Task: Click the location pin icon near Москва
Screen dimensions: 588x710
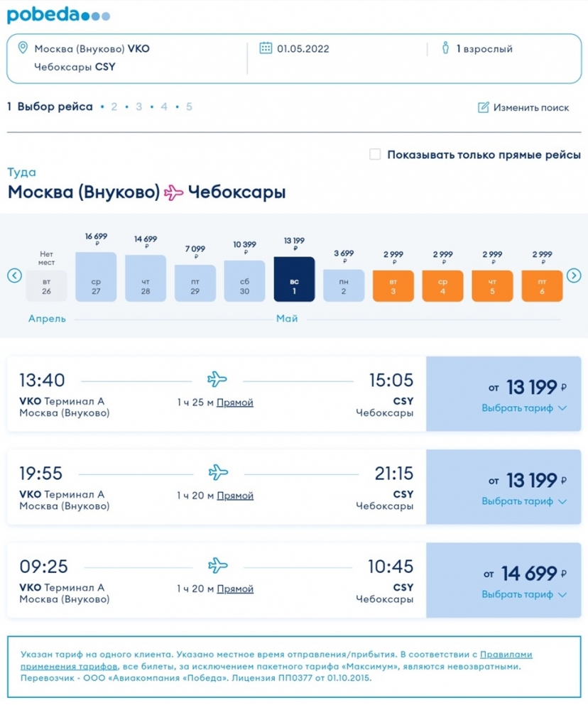Action: click(x=22, y=48)
